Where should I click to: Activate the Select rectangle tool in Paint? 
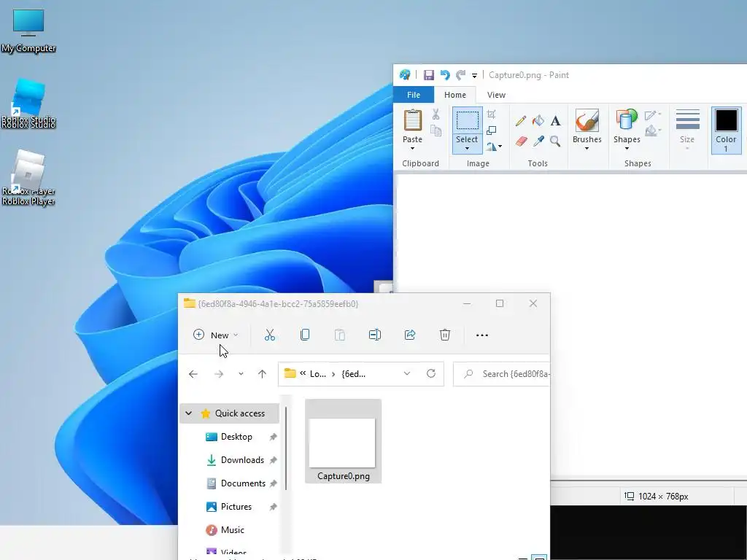(x=468, y=120)
